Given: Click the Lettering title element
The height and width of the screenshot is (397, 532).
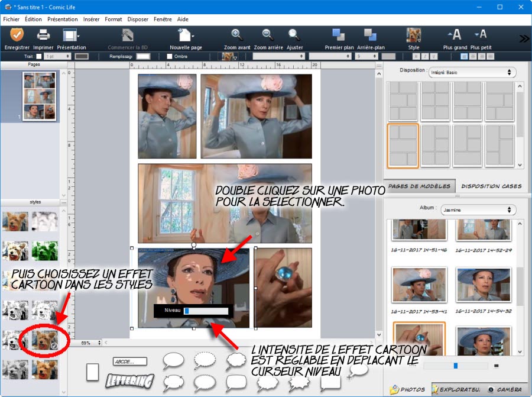Looking at the screenshot, I should [129, 380].
